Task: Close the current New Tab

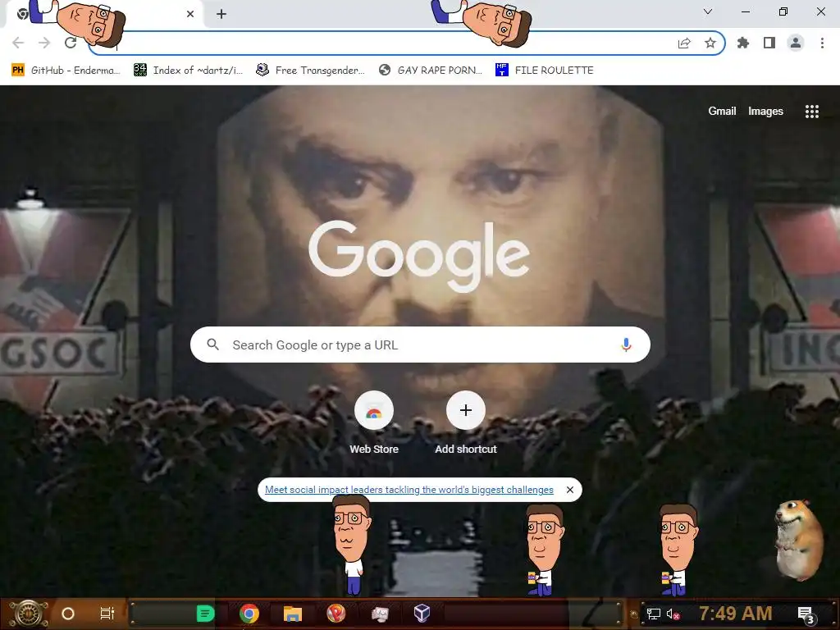Action: pos(190,14)
